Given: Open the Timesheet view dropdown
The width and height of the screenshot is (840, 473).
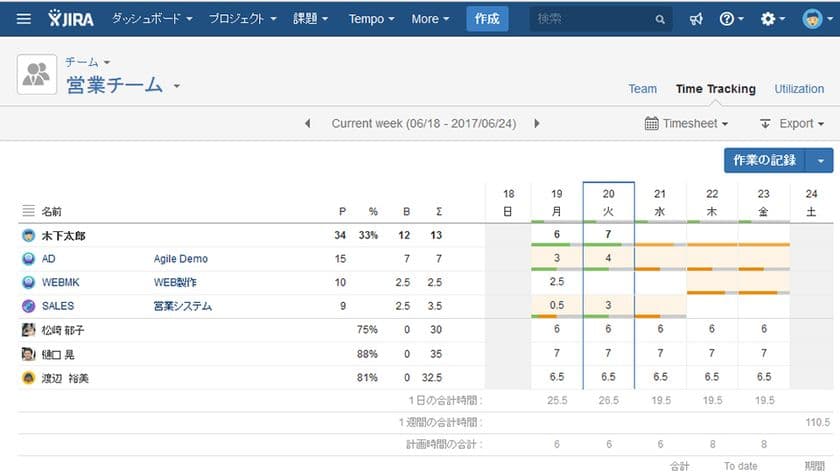Looking at the screenshot, I should [687, 124].
